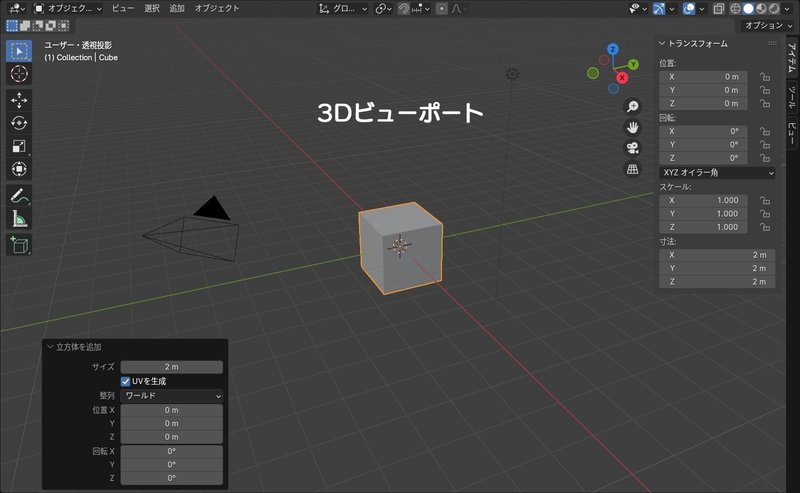Click the red X axis on navigation gizmo
This screenshot has height=493, width=800.
622,78
